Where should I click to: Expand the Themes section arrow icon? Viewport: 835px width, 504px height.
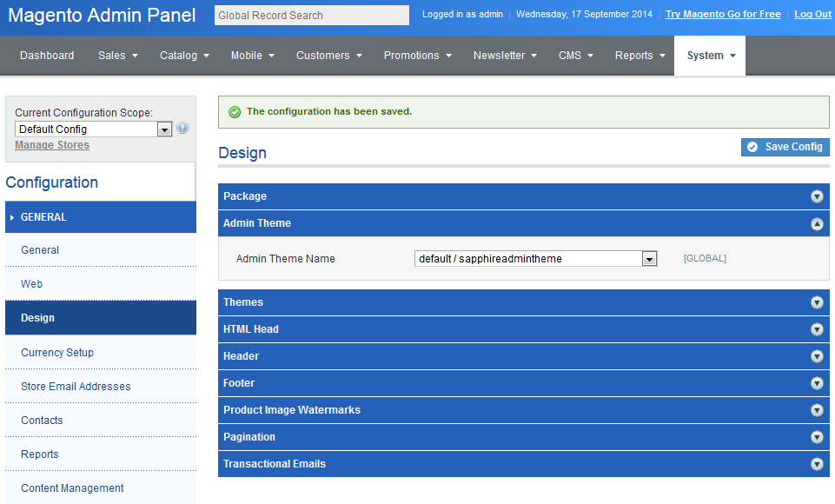point(817,302)
